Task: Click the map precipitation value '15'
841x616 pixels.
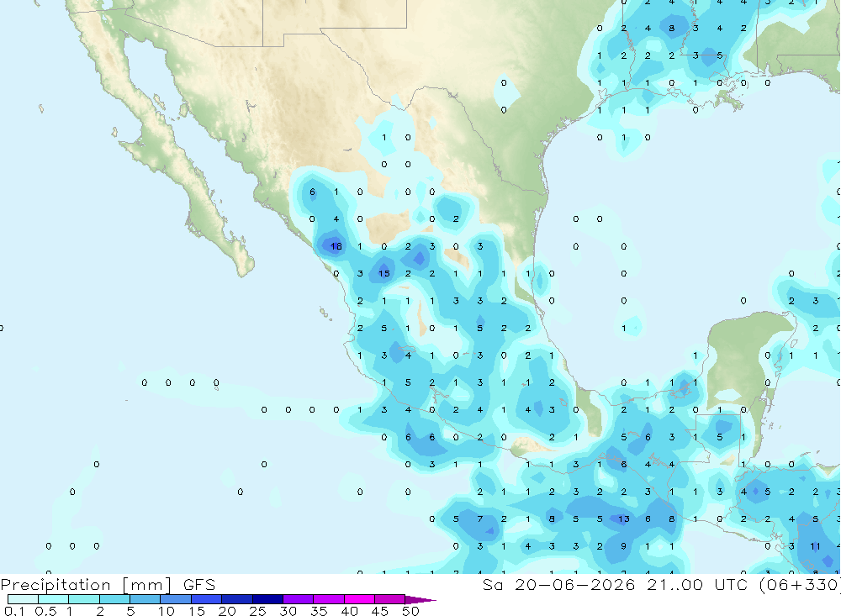Action: coord(384,274)
